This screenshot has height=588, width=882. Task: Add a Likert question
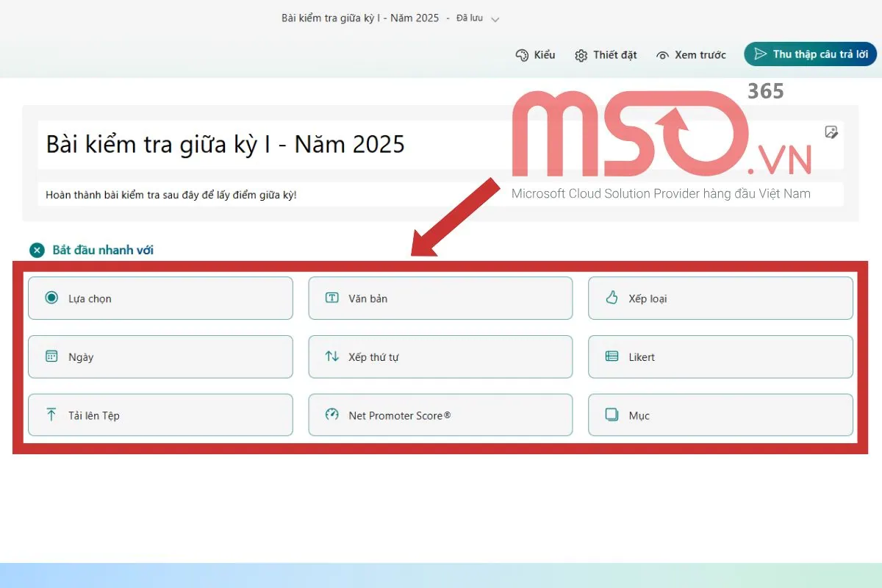[x=720, y=356]
